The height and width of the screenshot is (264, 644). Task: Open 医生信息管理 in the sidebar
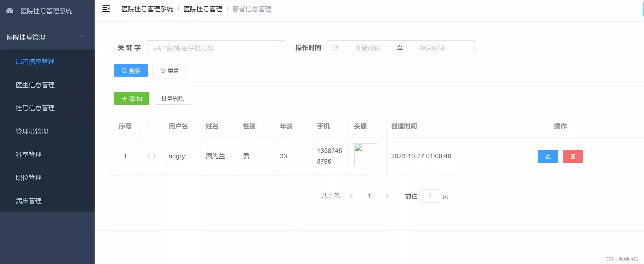pyautogui.click(x=35, y=85)
